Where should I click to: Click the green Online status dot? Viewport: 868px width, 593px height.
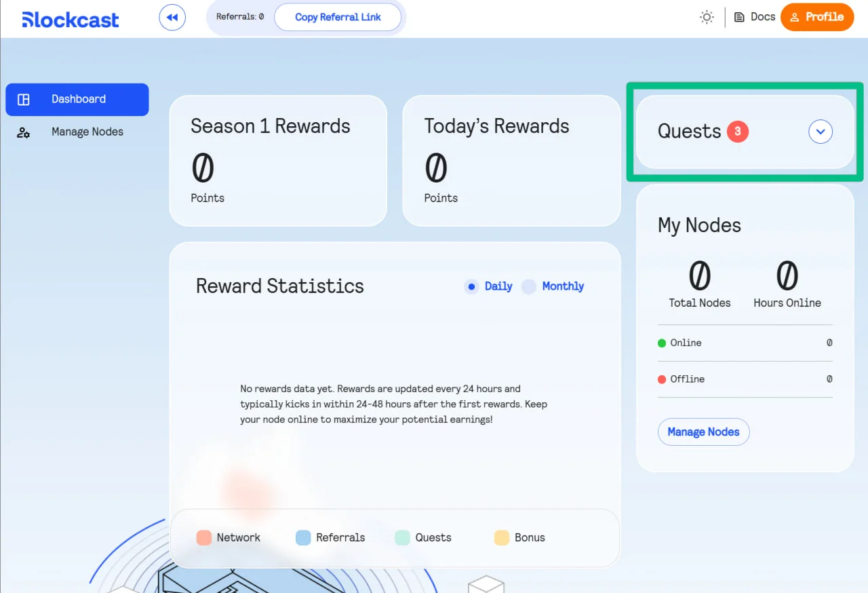[x=662, y=343]
